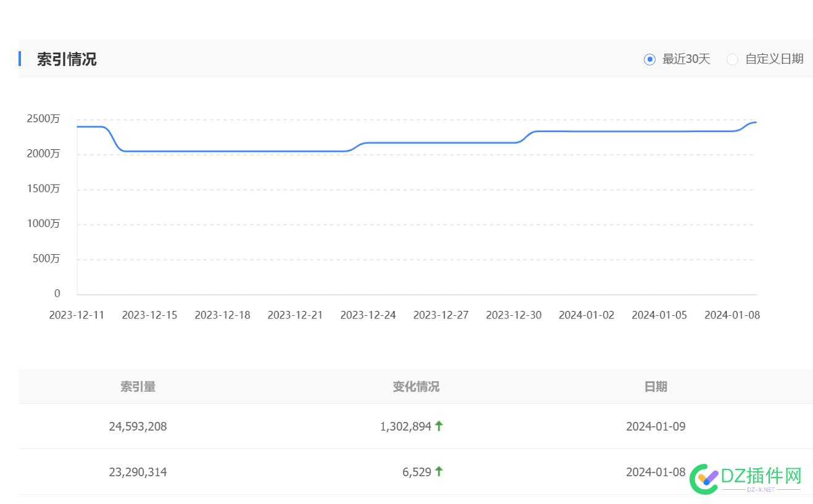This screenshot has height=504, width=813.
Task: Click the 2023-12-15 x-axis label
Action: click(x=149, y=315)
